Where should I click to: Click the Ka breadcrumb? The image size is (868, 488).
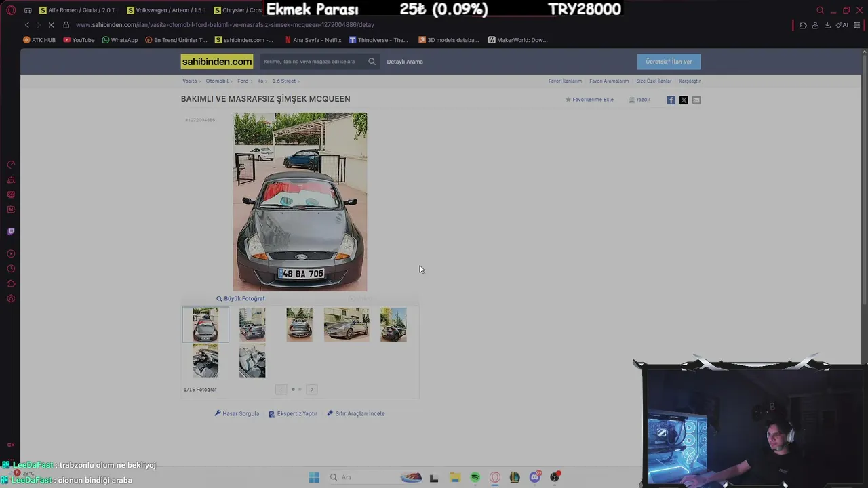click(x=260, y=81)
